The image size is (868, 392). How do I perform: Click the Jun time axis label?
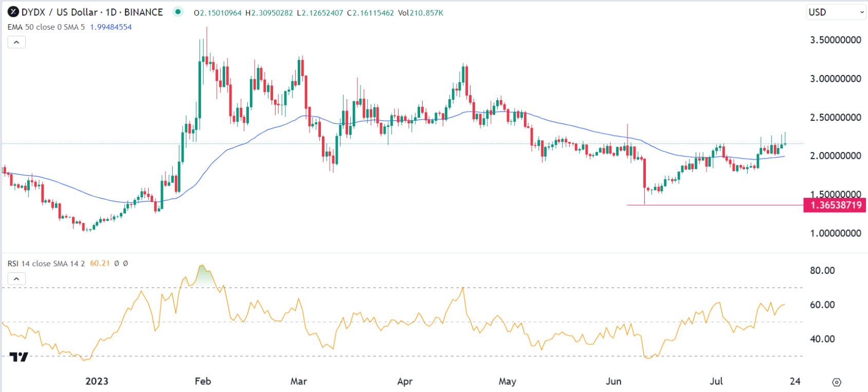[x=613, y=381]
